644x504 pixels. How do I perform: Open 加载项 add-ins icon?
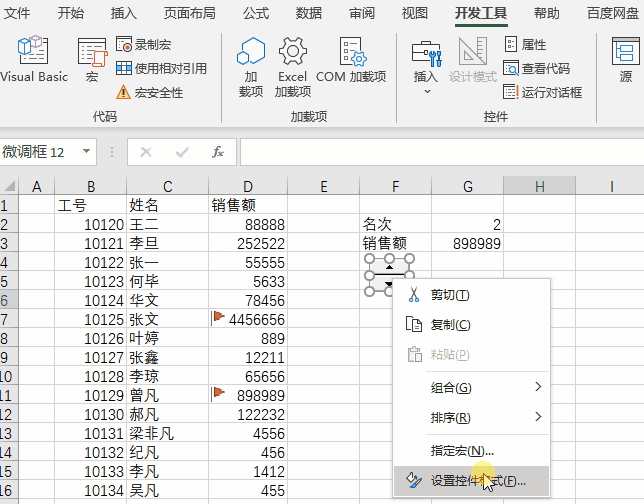click(x=251, y=67)
